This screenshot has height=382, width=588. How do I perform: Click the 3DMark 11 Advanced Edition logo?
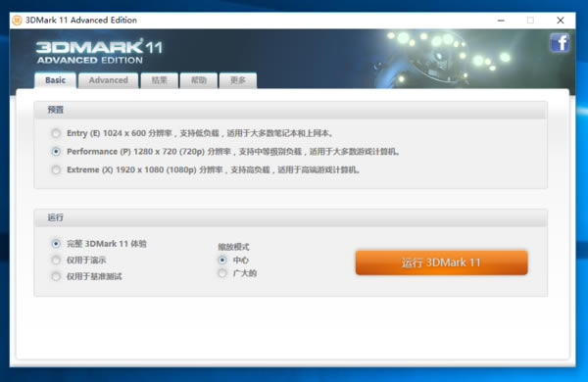(99, 51)
